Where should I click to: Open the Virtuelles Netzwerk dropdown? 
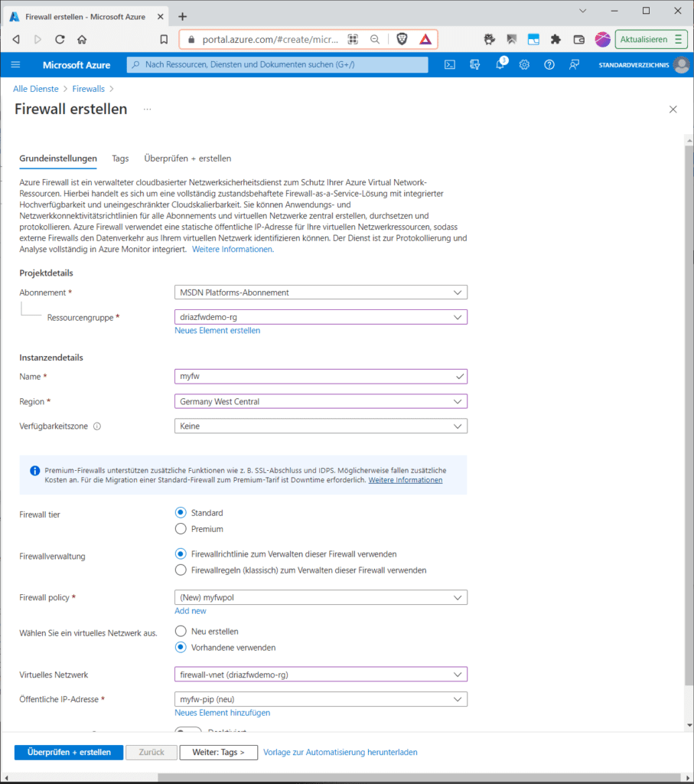point(321,674)
